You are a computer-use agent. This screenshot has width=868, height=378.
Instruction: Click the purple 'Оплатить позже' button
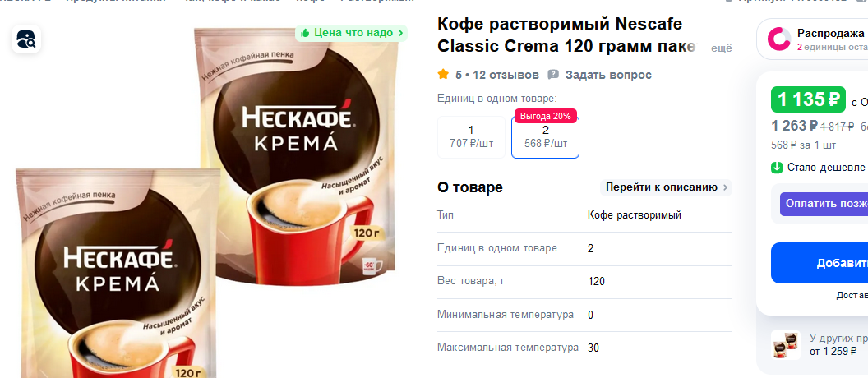click(824, 204)
